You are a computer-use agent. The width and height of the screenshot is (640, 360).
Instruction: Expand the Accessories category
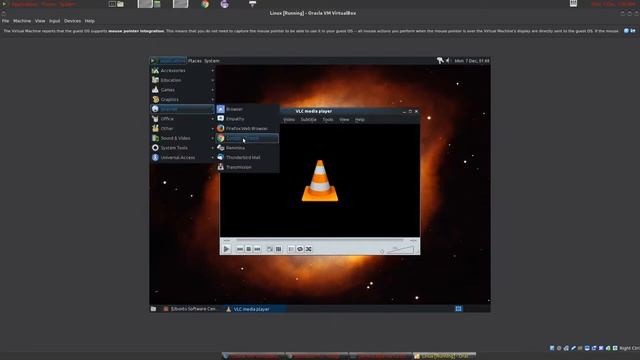coord(182,70)
